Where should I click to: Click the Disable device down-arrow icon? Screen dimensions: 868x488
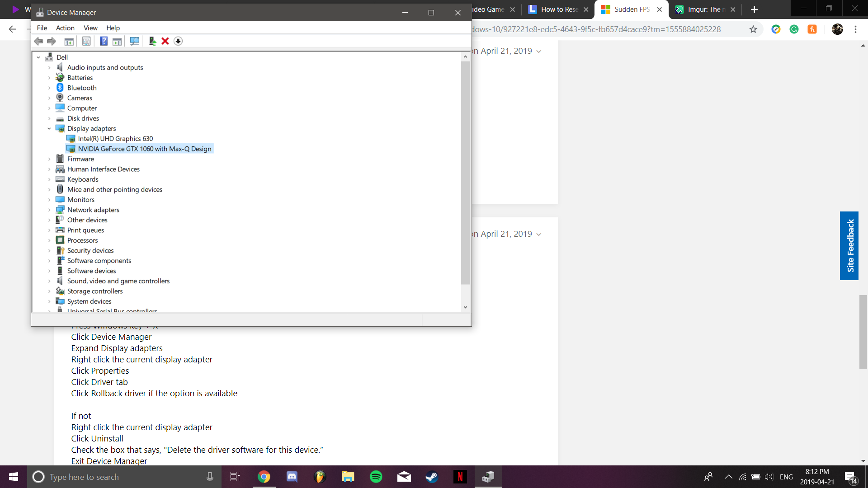coord(178,41)
